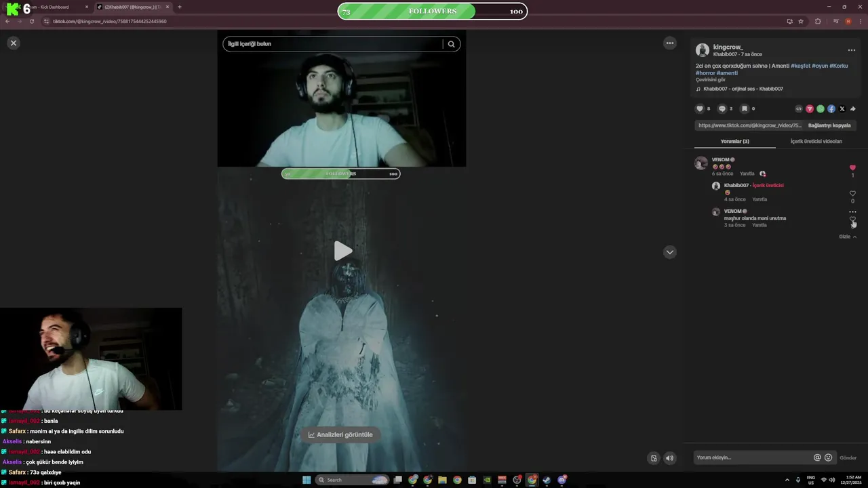This screenshot has height=488, width=868.
Task: Reload the page with the refresh icon
Action: click(31, 21)
